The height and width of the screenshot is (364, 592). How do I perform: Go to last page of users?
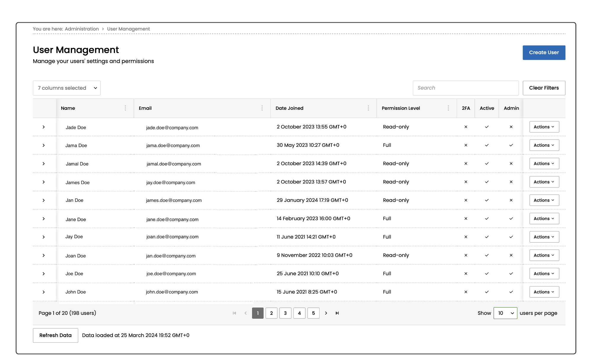[x=337, y=313]
